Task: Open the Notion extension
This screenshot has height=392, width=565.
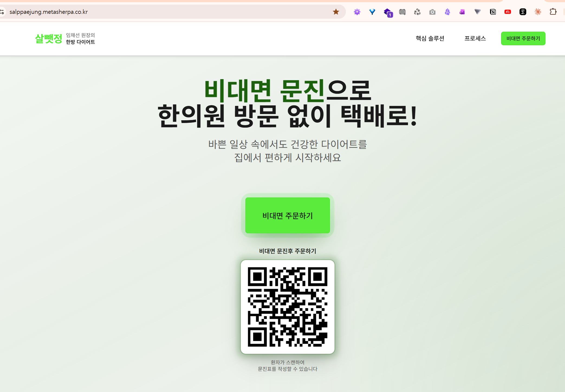Action: 493,12
